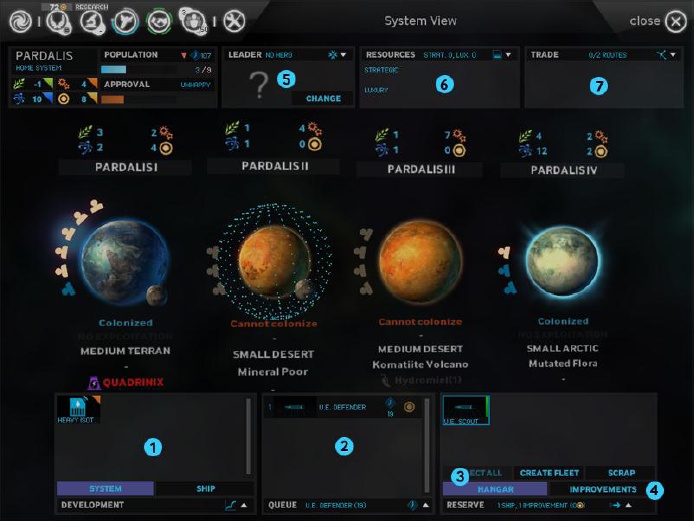Select the U.E. Scout ship thumbnail
This screenshot has height=521, width=694.
pyautogui.click(x=466, y=410)
